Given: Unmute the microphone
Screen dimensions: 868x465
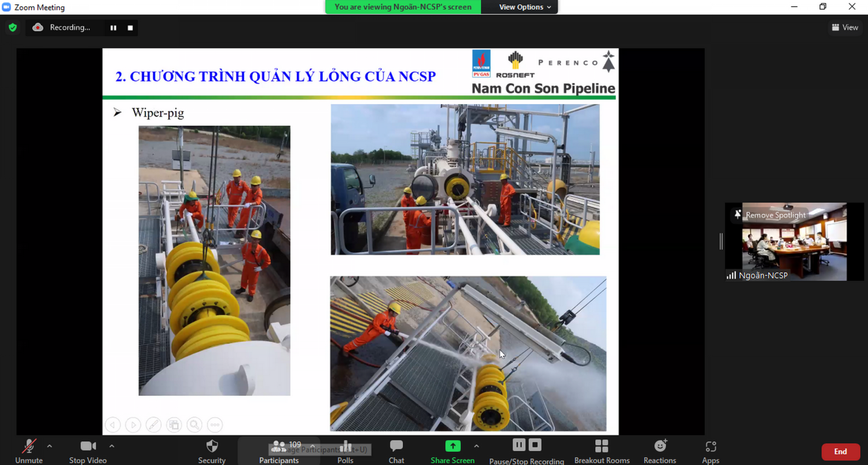Looking at the screenshot, I should (29, 451).
